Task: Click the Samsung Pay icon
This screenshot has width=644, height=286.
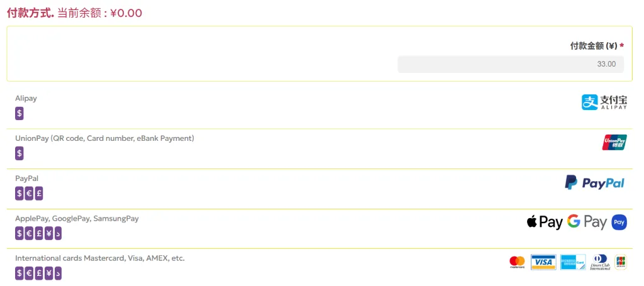Action: (619, 222)
